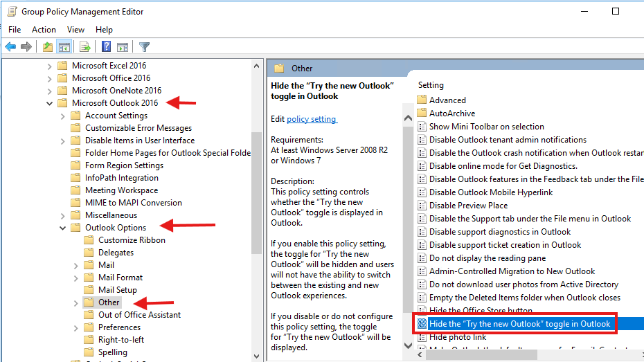The height and width of the screenshot is (362, 644).
Task: Click the folder icon next to InfoPath Integration
Action: 75,177
